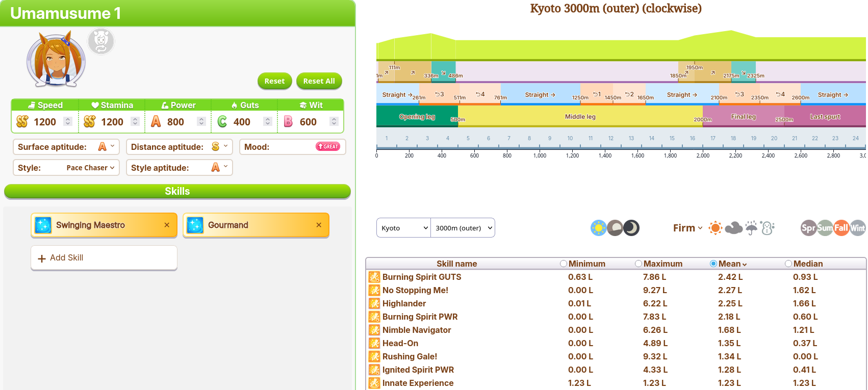Remove the Swinging Maestro skill

(167, 225)
